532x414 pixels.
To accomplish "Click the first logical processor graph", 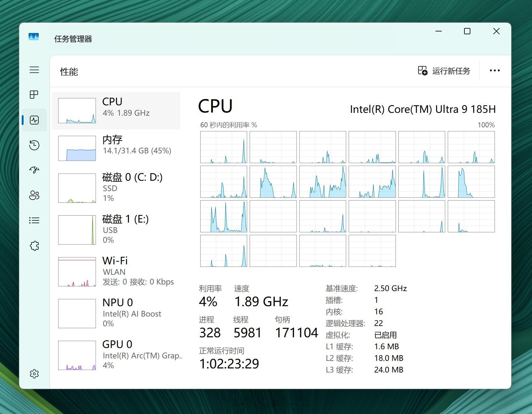I will tap(224, 147).
